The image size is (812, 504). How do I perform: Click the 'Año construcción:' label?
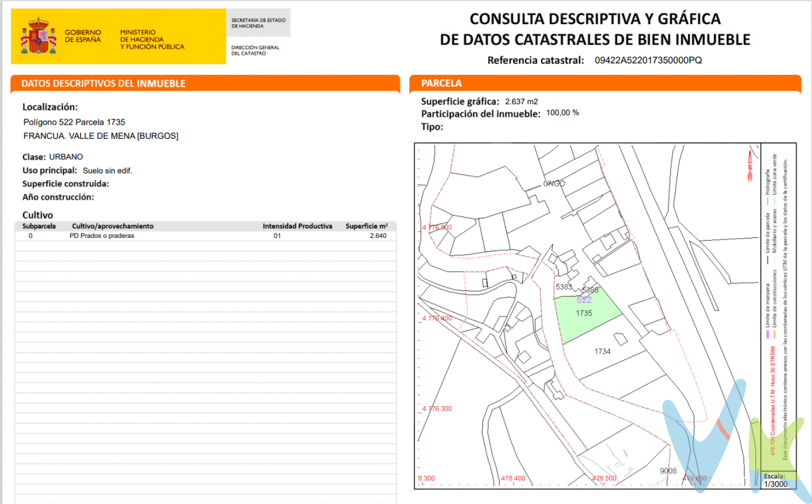[x=58, y=198]
